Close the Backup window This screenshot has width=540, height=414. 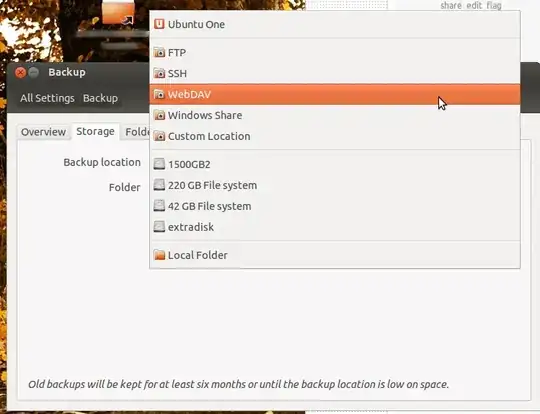[x=21, y=72]
